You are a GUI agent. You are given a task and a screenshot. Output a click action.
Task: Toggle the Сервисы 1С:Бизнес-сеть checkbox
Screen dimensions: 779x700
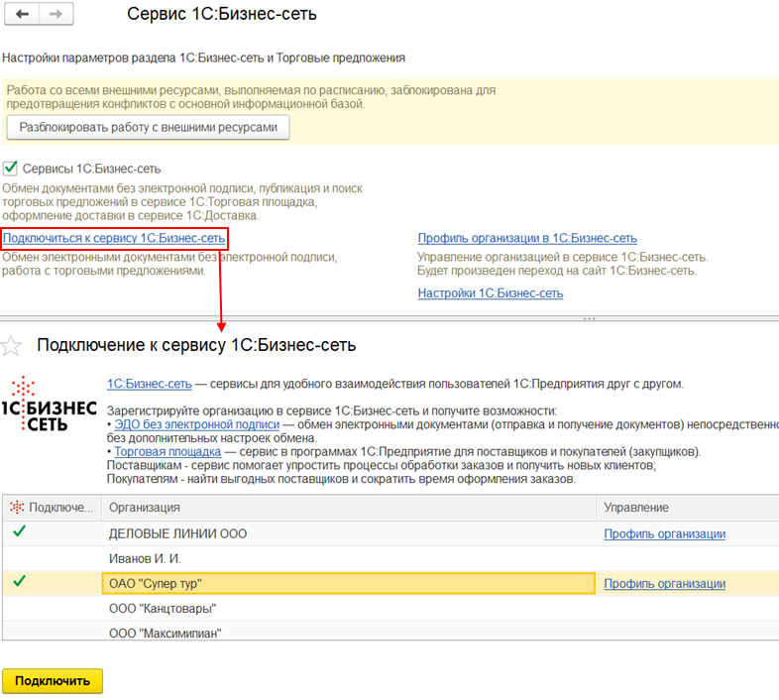click(11, 169)
